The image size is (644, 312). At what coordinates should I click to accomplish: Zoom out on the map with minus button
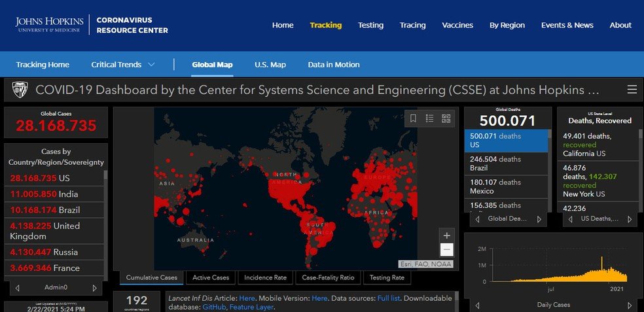pos(447,250)
